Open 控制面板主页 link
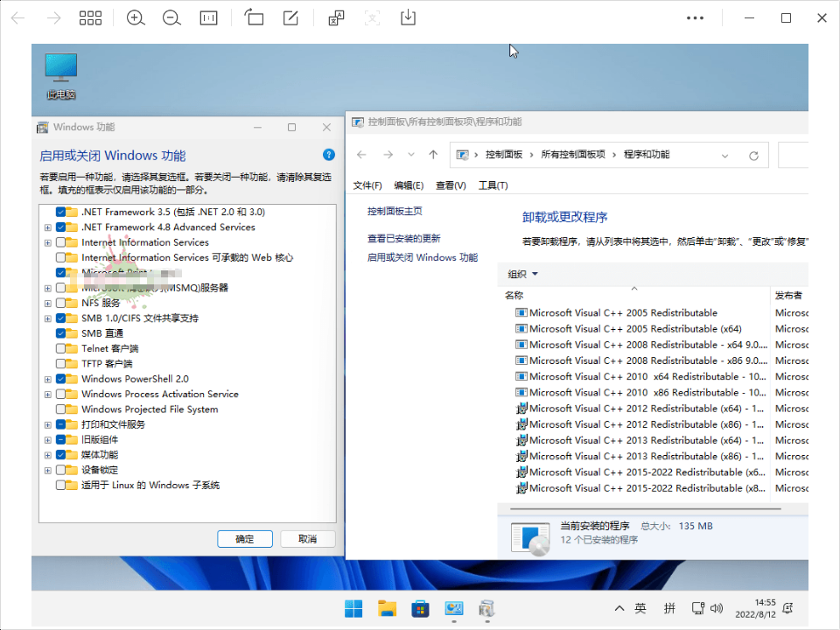Image resolution: width=840 pixels, height=630 pixels. pos(395,211)
